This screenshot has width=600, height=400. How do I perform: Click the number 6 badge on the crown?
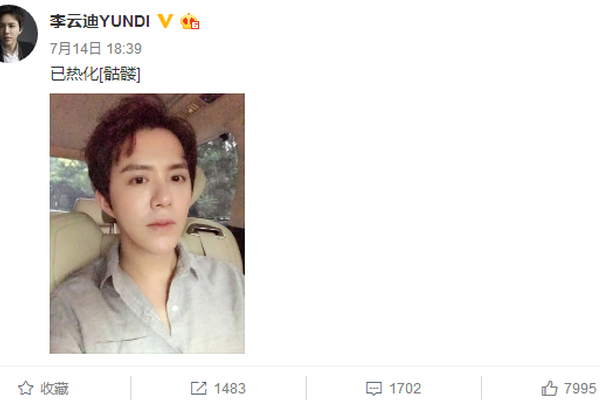pos(195,25)
